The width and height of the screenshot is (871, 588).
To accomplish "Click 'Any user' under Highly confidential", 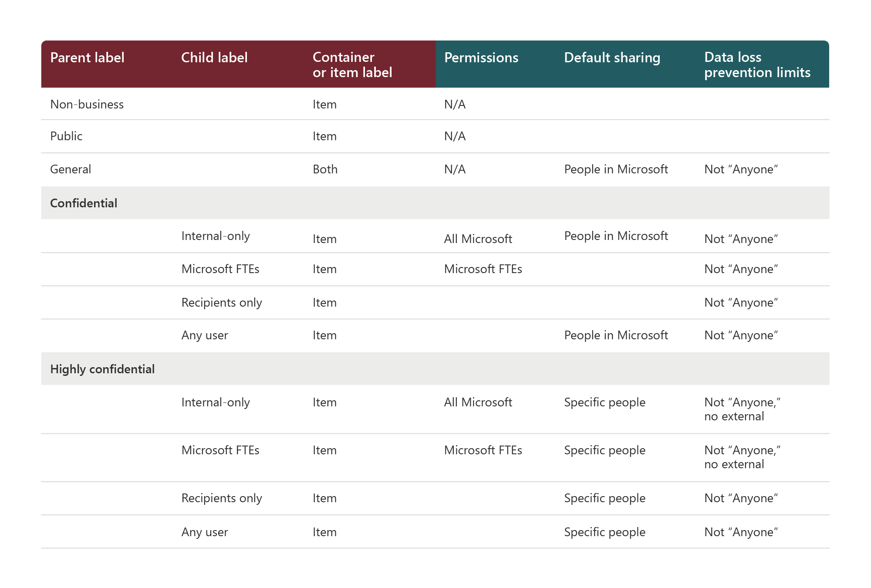I will coord(205,532).
